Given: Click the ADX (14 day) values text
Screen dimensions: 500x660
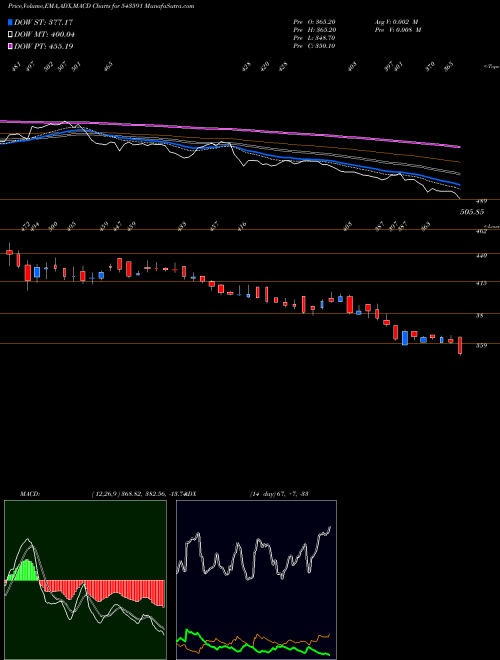Looking at the screenshot, I should click(279, 494).
